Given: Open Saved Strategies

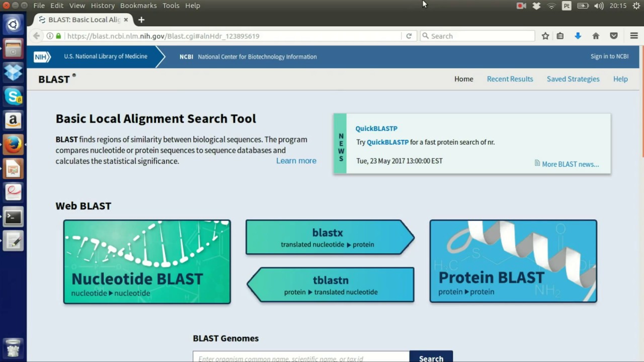Looking at the screenshot, I should (573, 79).
